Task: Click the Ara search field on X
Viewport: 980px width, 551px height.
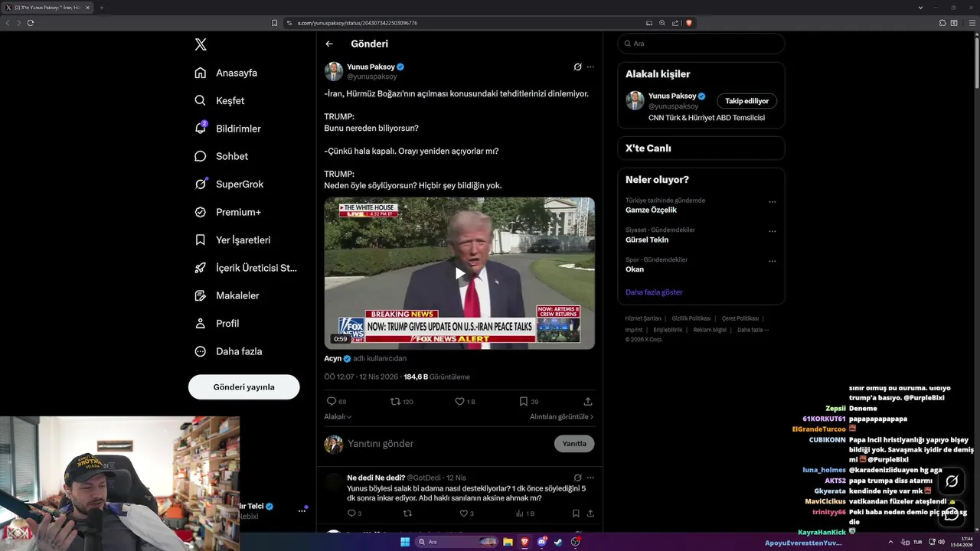Action: coord(701,44)
